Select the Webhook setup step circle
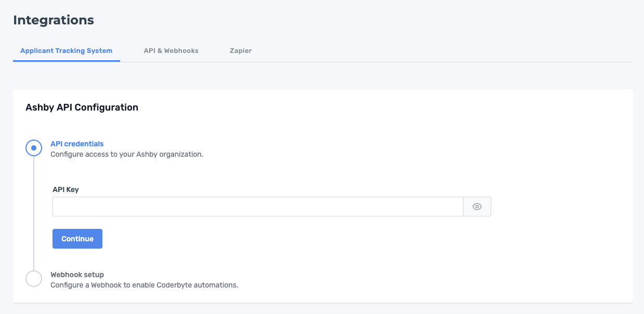The height and width of the screenshot is (314, 644). point(34,279)
